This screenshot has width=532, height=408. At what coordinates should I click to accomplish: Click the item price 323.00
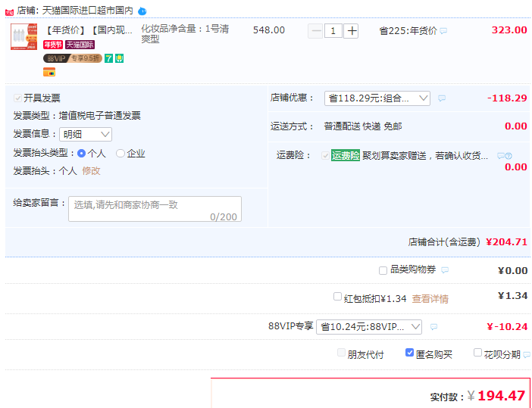click(x=509, y=30)
